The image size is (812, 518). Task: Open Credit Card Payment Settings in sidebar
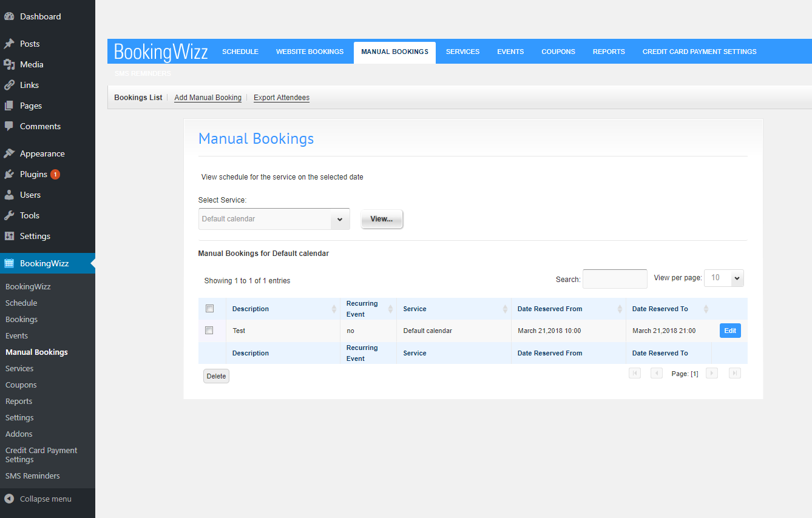41,455
